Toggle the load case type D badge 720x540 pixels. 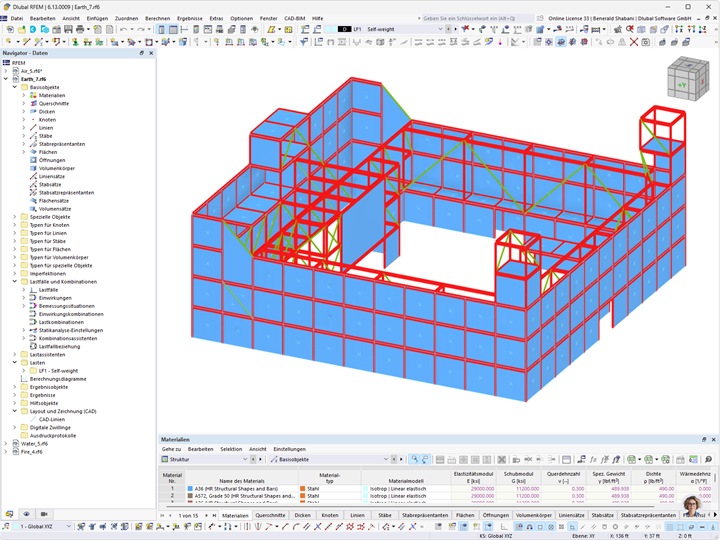pyautogui.click(x=344, y=29)
